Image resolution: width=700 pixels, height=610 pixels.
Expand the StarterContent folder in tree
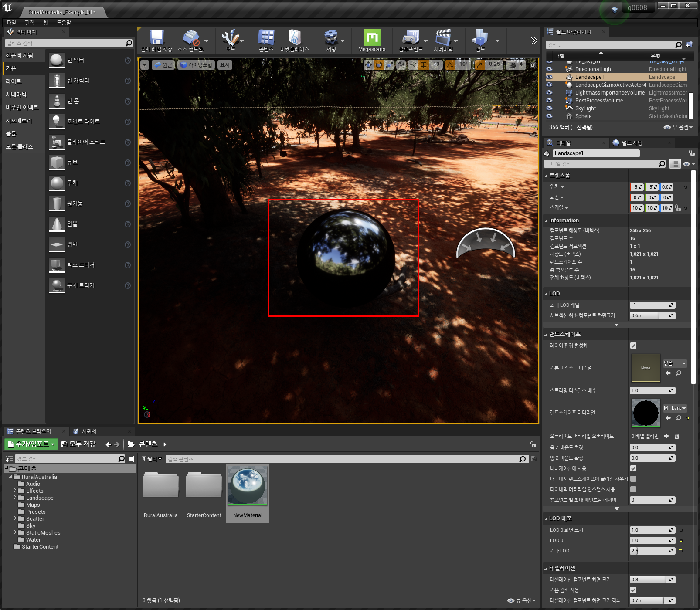(10, 546)
